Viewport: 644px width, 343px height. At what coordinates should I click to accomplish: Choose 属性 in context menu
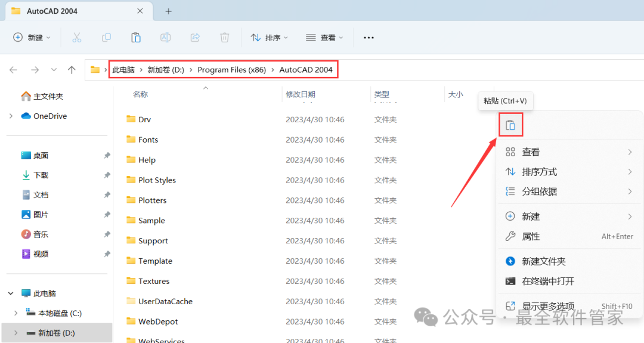569,236
